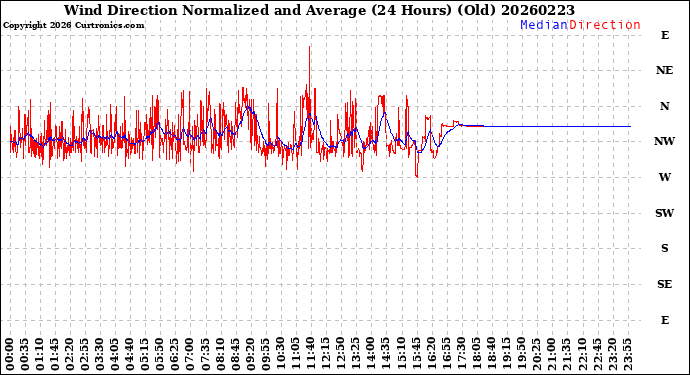Click the 05:15 time tick label

click(145, 355)
